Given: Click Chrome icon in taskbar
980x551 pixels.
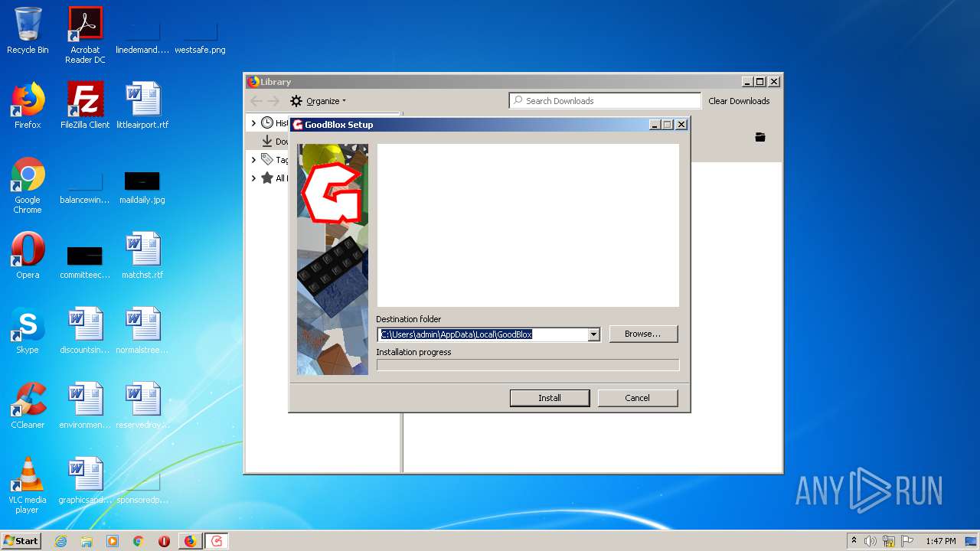Looking at the screenshot, I should pos(139,541).
